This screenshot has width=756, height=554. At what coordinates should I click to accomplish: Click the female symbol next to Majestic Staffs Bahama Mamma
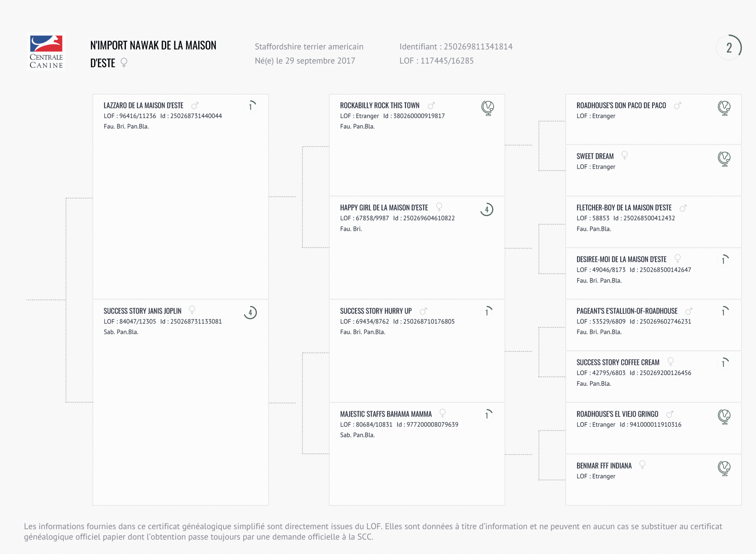tap(442, 413)
